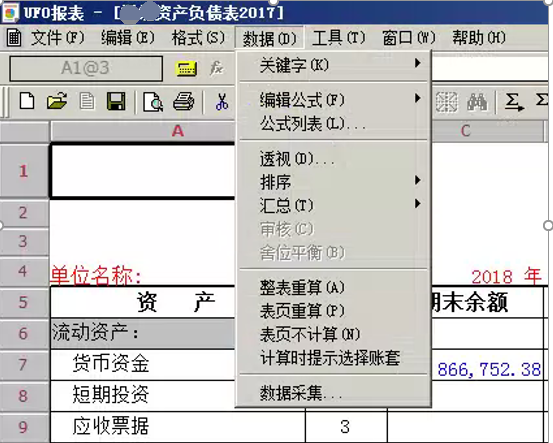Viewport: 553px width, 443px height.
Task: Click the fx function button
Action: click(216, 68)
